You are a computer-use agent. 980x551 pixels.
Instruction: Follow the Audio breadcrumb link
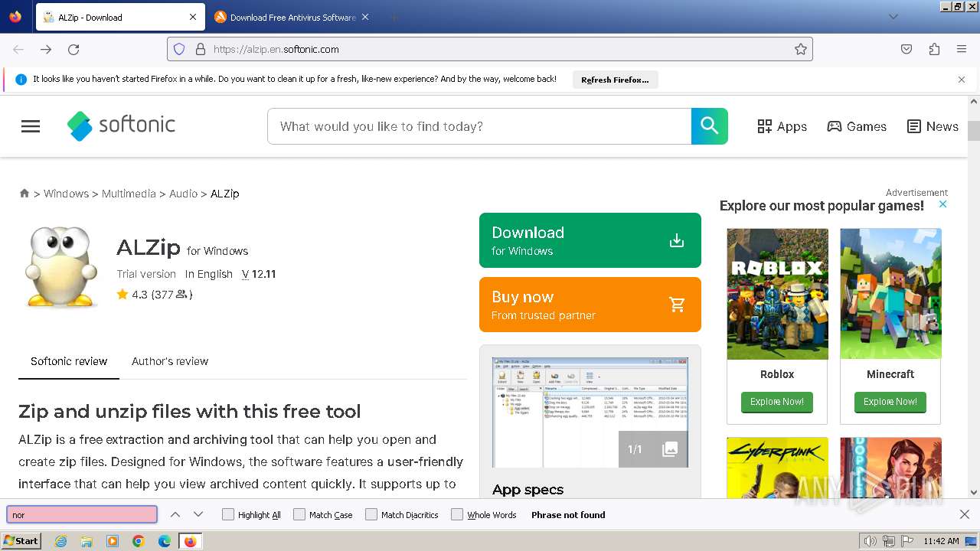183,194
